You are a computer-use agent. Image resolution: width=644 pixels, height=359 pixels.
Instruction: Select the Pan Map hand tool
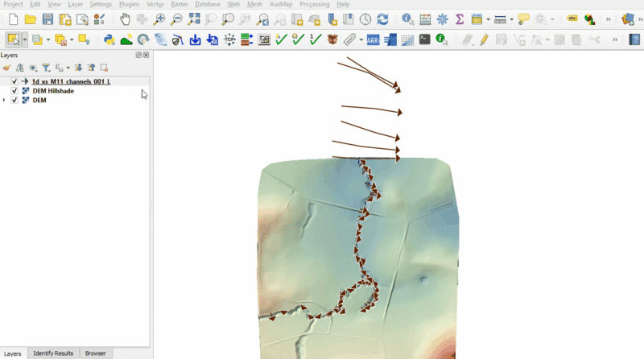pyautogui.click(x=125, y=19)
